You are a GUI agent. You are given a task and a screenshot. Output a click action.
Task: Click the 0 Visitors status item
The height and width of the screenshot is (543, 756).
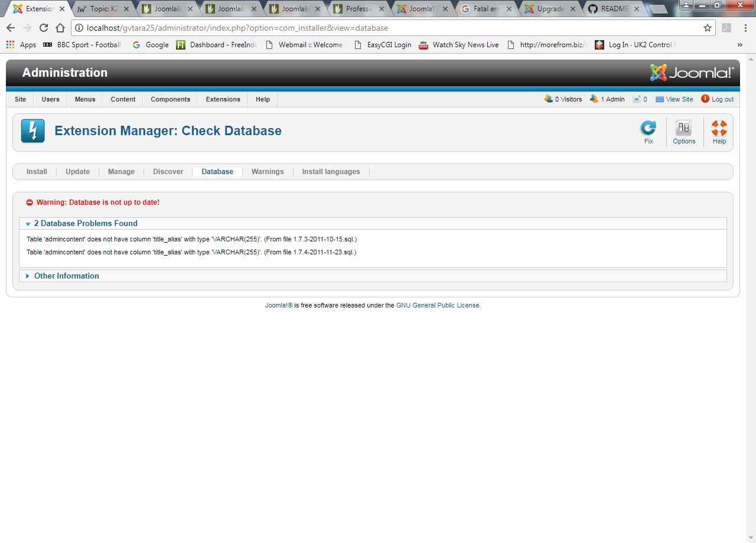pos(563,99)
